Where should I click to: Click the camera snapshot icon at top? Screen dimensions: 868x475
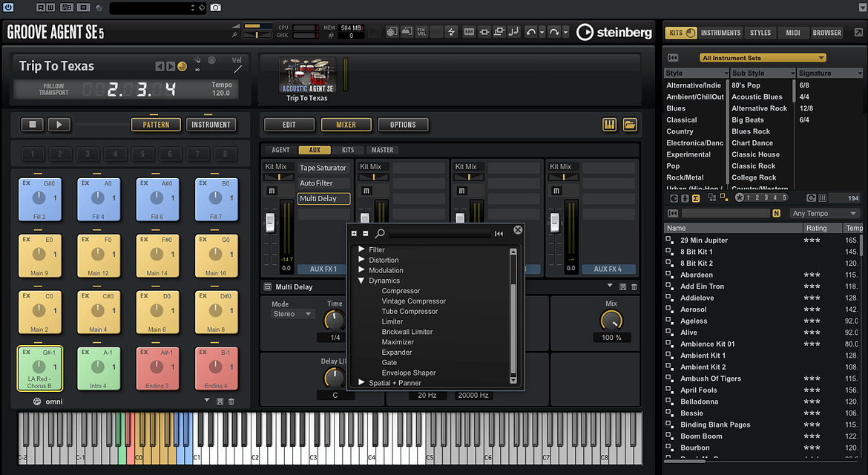coord(215,7)
